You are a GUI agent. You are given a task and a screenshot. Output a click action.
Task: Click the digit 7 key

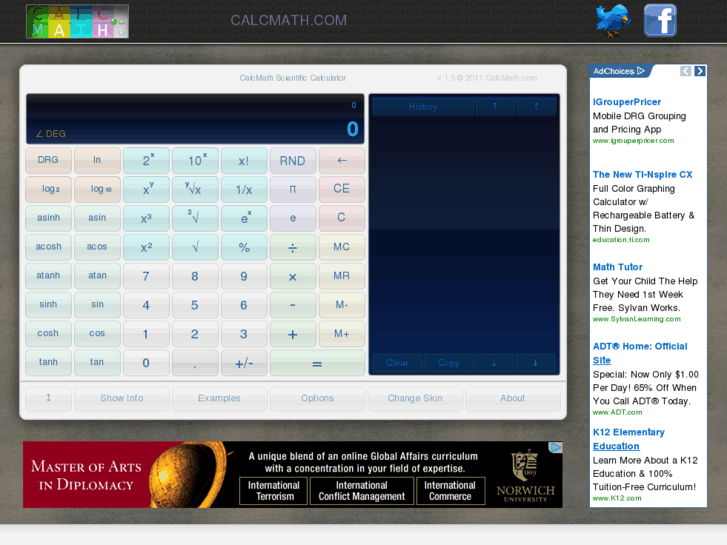click(x=146, y=276)
